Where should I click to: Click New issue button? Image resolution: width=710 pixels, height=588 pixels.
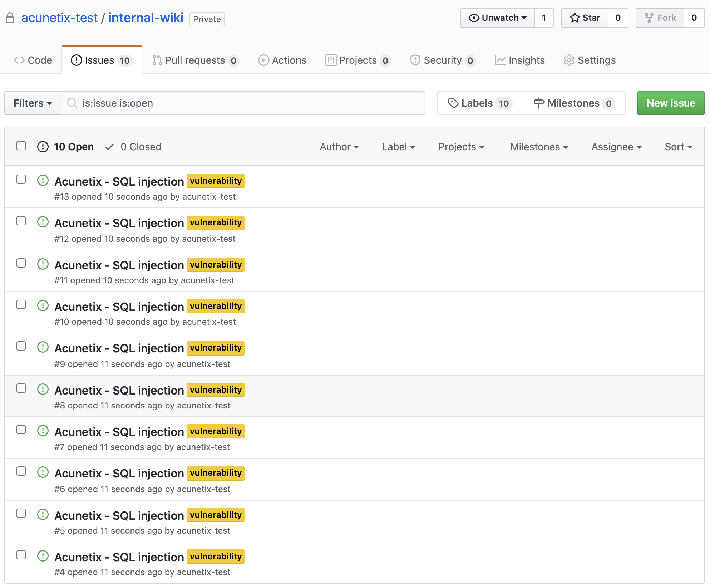pos(670,103)
